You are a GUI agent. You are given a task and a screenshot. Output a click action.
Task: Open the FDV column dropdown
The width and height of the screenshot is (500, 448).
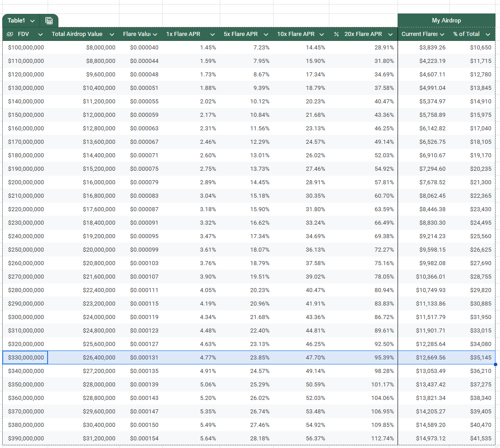(40, 34)
